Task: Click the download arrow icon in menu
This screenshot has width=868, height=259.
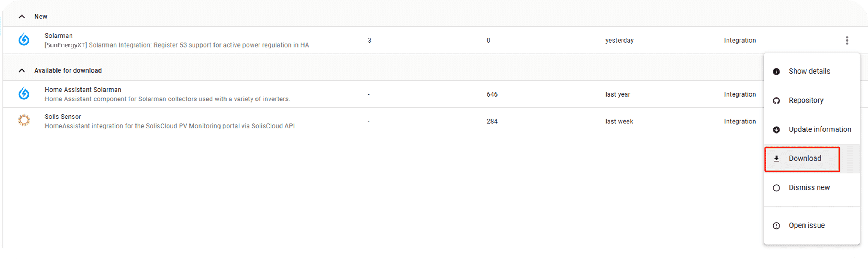Action: (x=776, y=159)
